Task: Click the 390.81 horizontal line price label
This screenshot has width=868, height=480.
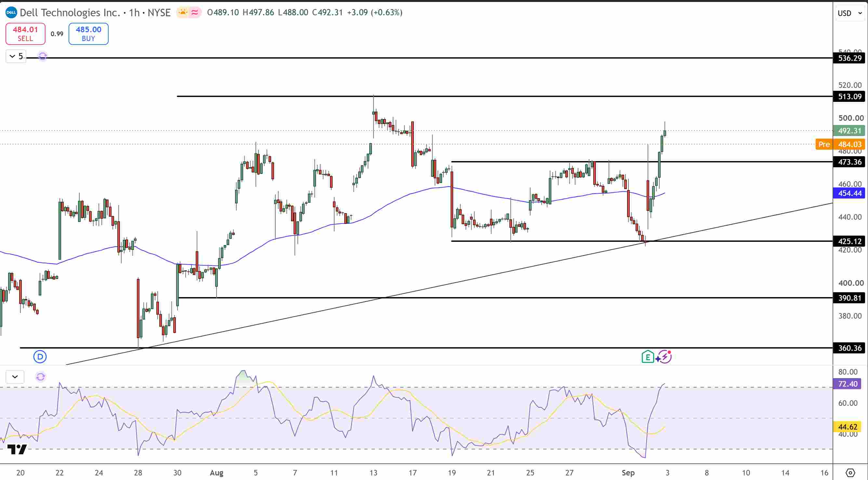Action: pyautogui.click(x=849, y=298)
